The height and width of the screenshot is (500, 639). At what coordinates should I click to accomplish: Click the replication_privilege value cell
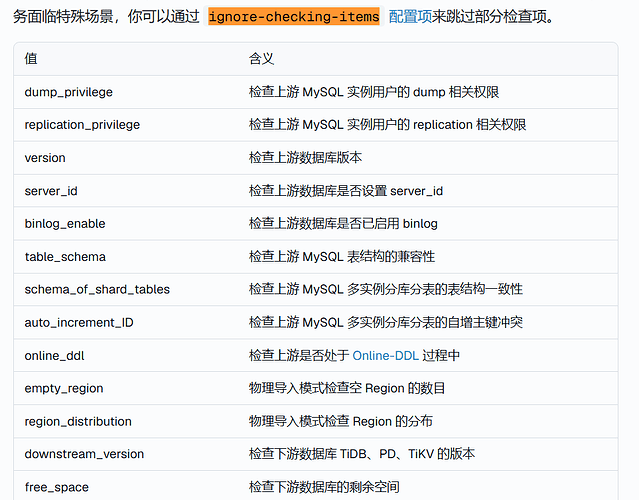82,125
